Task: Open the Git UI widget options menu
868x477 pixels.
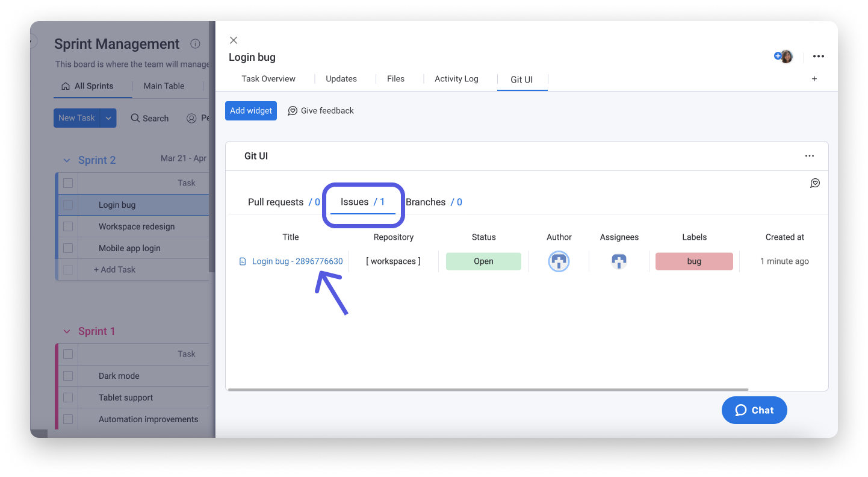Action: point(810,155)
